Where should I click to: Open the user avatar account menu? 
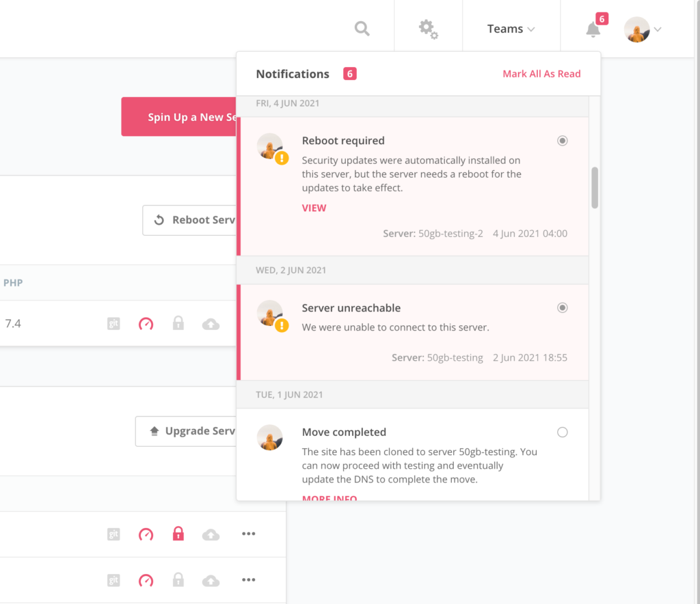(x=643, y=29)
